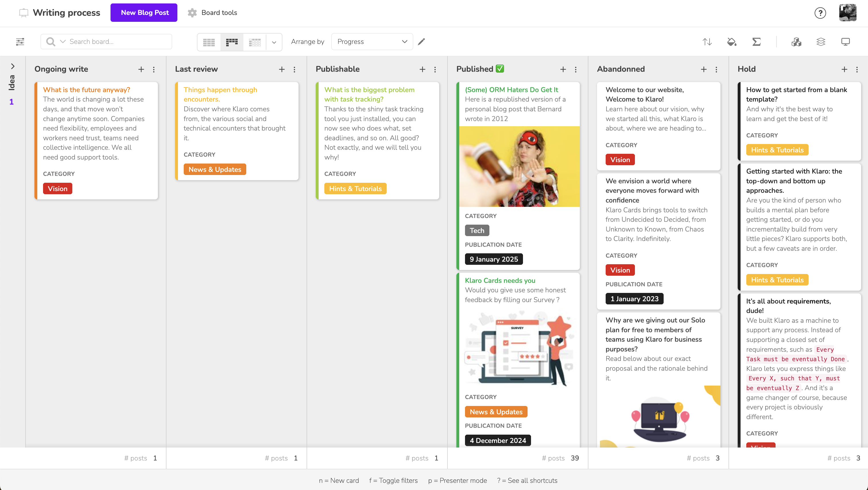Add a card to Last review column
Viewport: 868px width, 490px height.
(282, 69)
